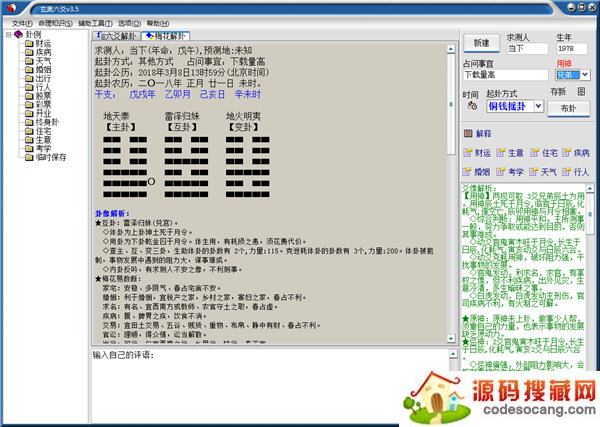Open the 住宅 folder in the tree
The width and height of the screenshot is (600, 427).
[x=38, y=131]
